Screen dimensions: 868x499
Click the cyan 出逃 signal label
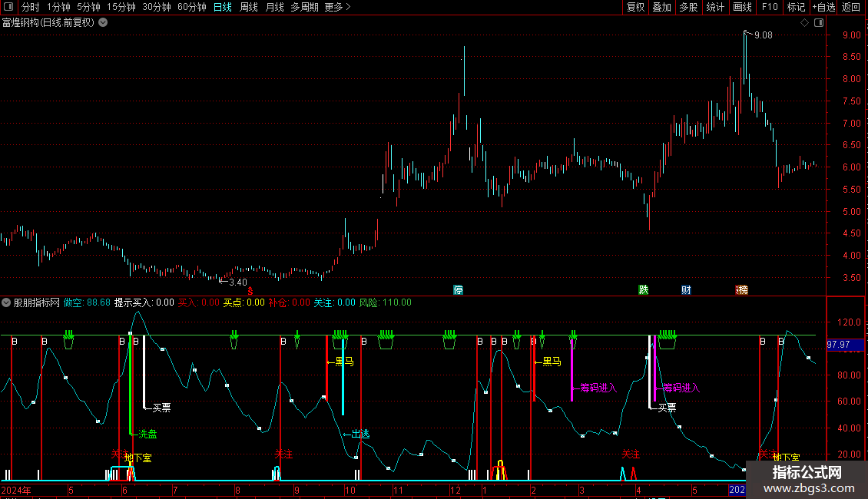[x=360, y=434]
